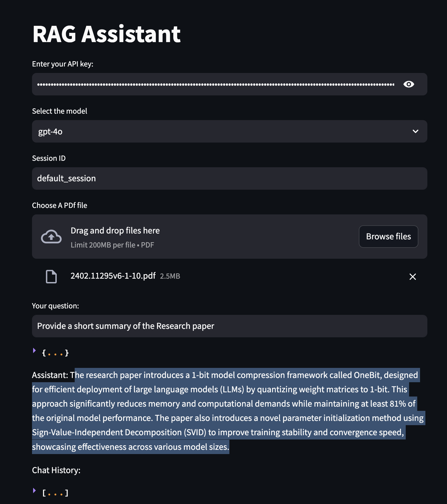Click the Select the model label
The height and width of the screenshot is (504, 447).
pos(60,111)
